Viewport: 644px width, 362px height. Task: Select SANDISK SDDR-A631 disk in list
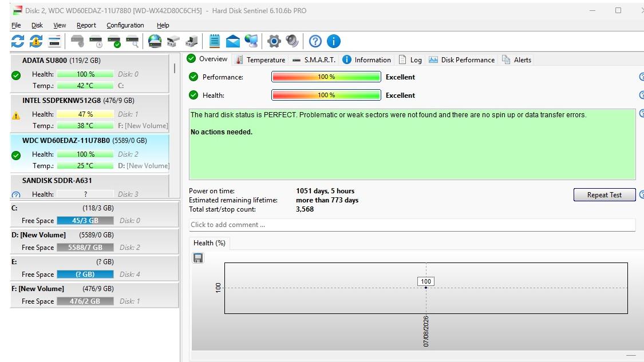tap(89, 186)
